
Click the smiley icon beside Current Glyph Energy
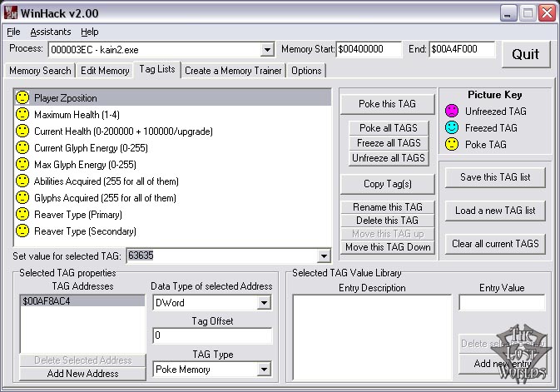pos(22,147)
